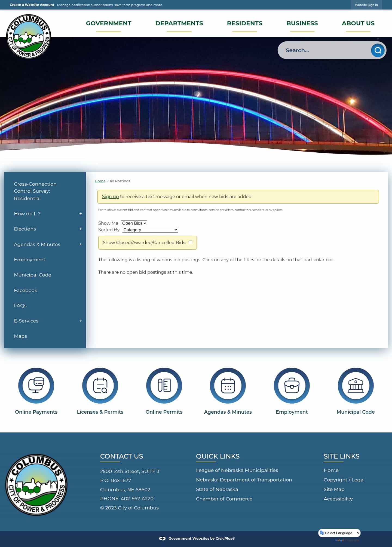Open Maps in the sidebar
Screen dimensions: 392x547
[x=20, y=336]
